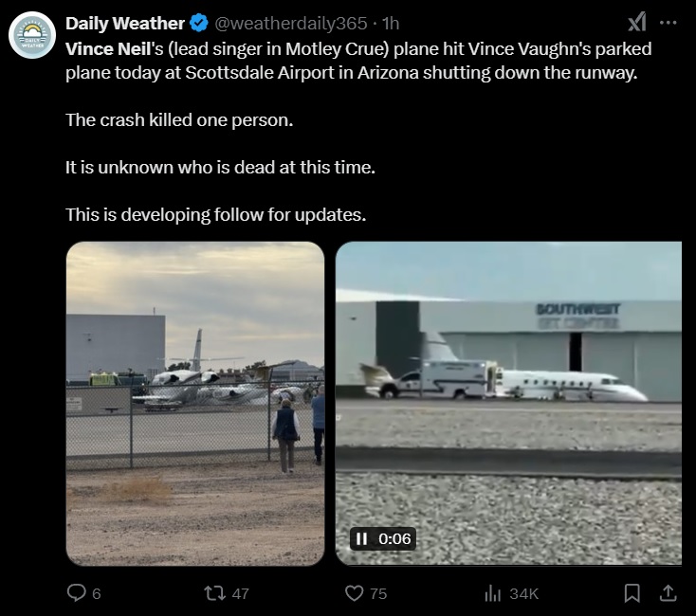Screen dimensions: 696x616
Task: Click the reply speech bubble icon
Action: [77, 593]
